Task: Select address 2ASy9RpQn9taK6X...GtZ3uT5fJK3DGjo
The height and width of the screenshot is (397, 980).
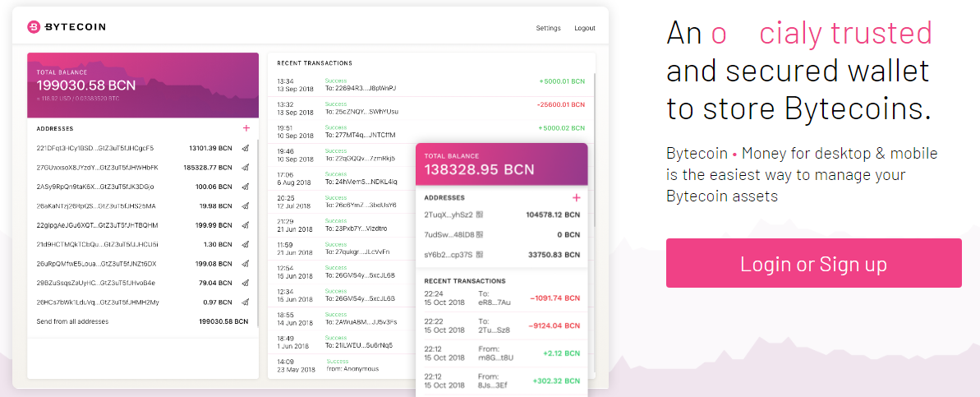Action: (95, 187)
